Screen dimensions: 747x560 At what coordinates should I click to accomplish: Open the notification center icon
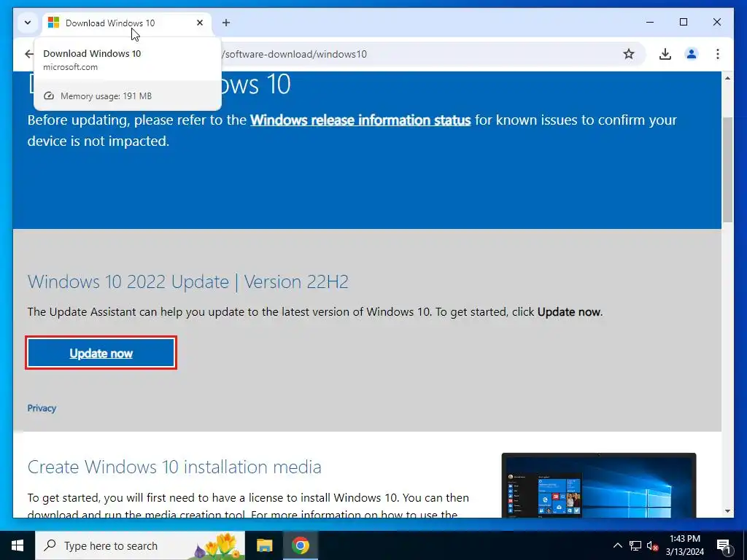click(724, 546)
